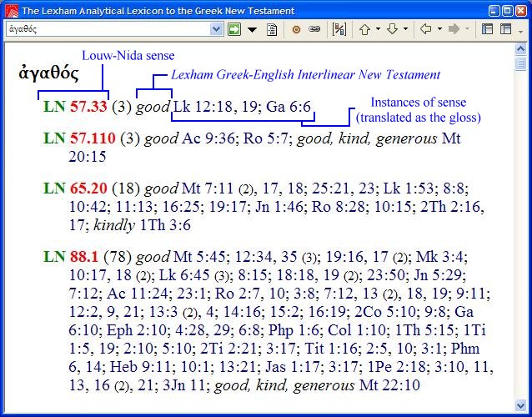Follow the Lk 12:18 verse reference

203,107
